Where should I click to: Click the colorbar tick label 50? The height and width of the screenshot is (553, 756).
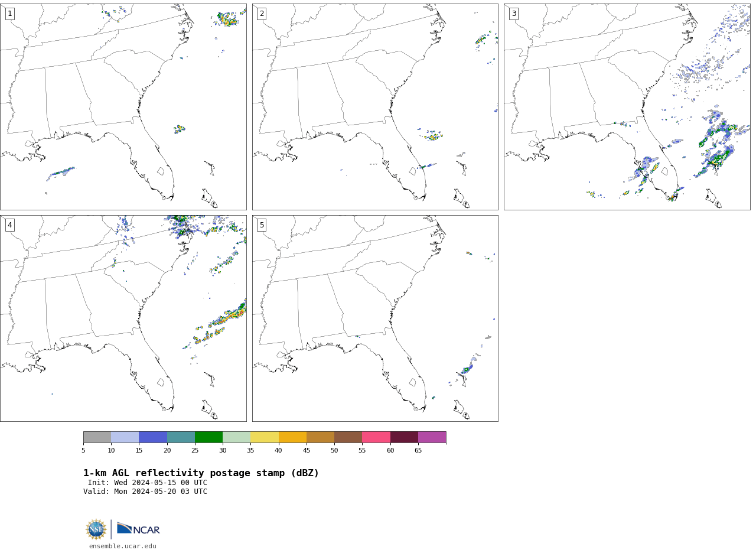click(x=334, y=451)
